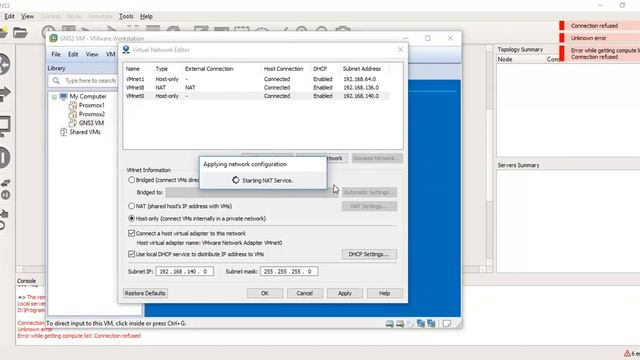This screenshot has height=360, width=640.
Task: Click Cancel in Virtual Network Editor
Action: pyautogui.click(x=304, y=293)
